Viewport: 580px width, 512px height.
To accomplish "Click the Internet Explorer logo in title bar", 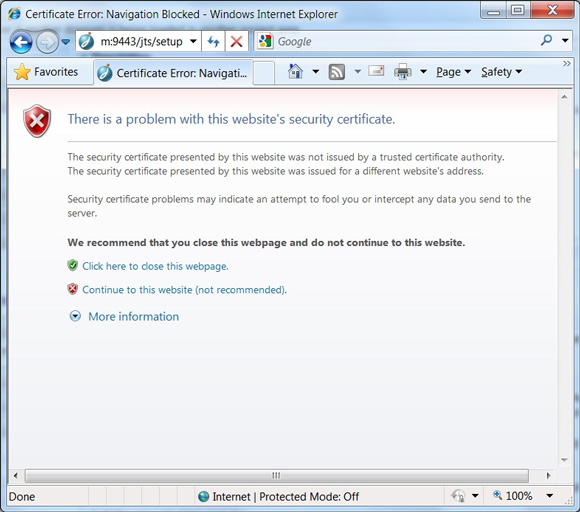I will click(14, 14).
